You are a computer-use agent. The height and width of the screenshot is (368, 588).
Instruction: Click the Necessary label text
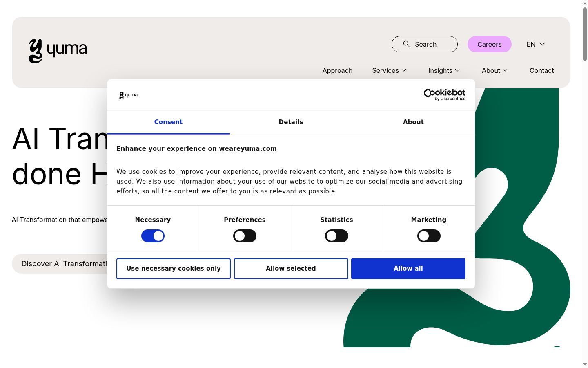click(153, 220)
